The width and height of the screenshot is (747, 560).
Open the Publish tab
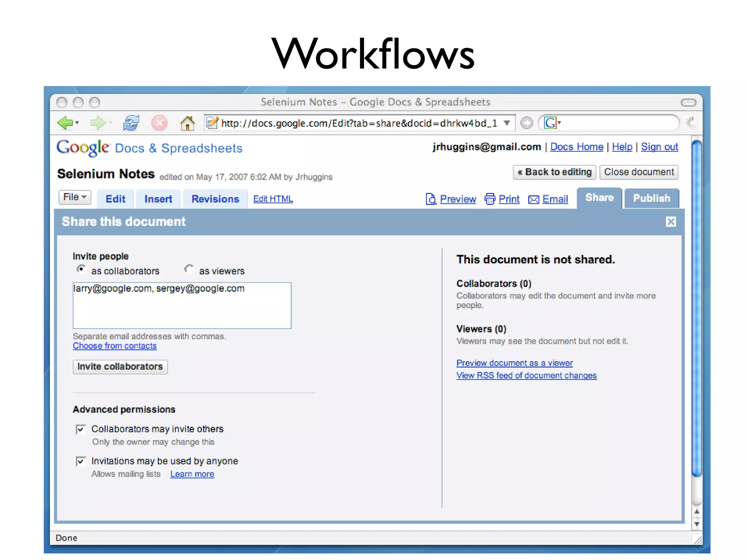pos(651,198)
